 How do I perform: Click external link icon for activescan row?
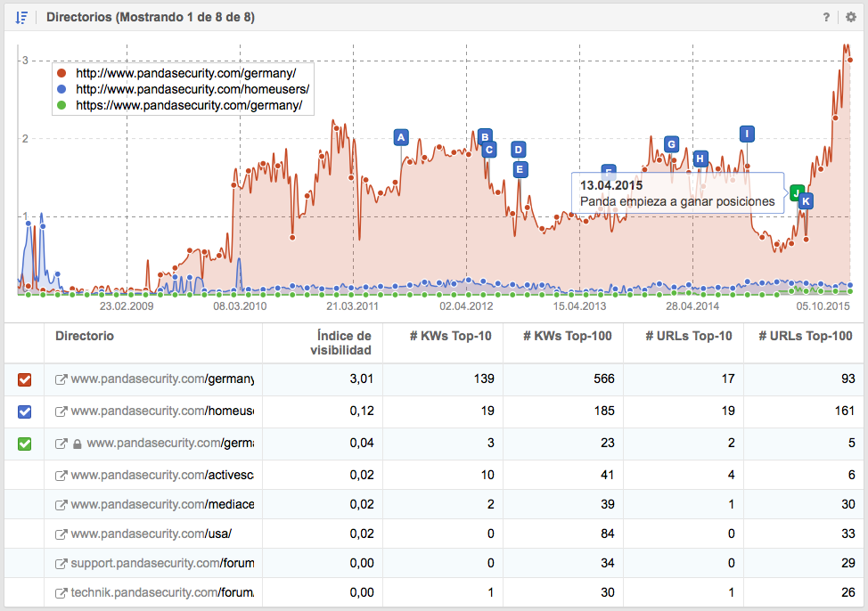pos(61,475)
